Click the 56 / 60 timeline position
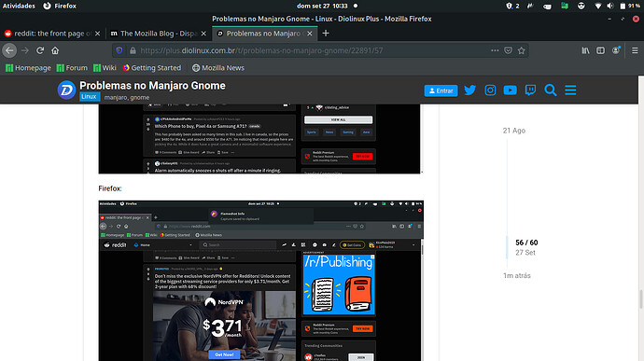 coord(526,243)
